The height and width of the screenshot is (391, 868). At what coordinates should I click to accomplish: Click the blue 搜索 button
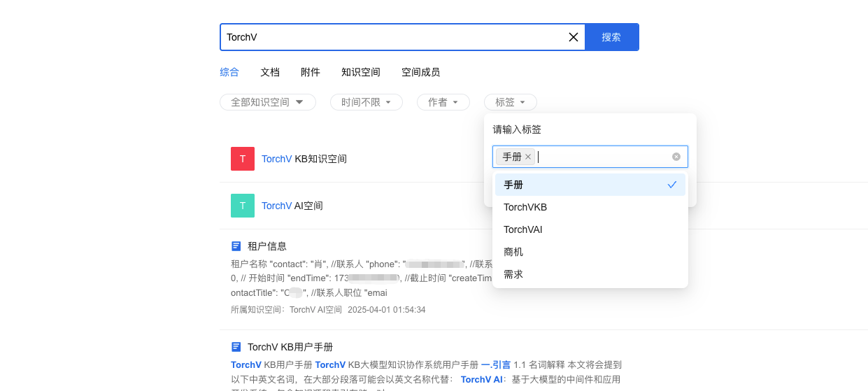[x=611, y=37]
